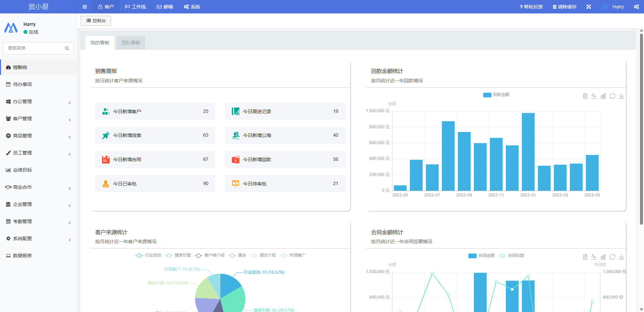Click the 商品管理 product icon

pos(8,136)
